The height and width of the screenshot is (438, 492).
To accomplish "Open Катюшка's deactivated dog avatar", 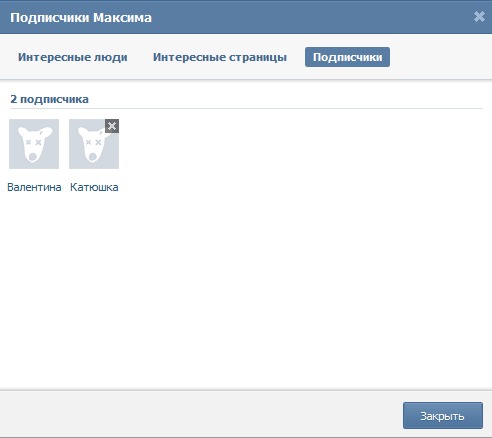I will point(94,144).
